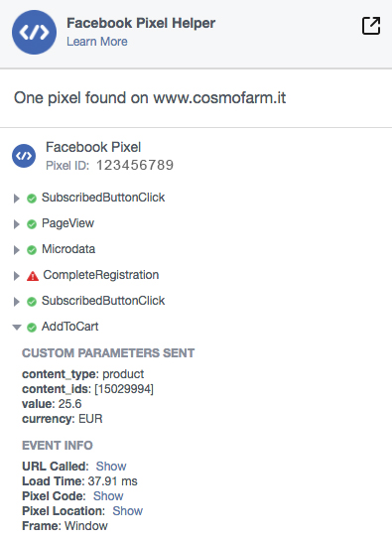This screenshot has height=539, width=392.
Task: Click the red warning icon beside CompleteRegistration
Action: (x=33, y=276)
